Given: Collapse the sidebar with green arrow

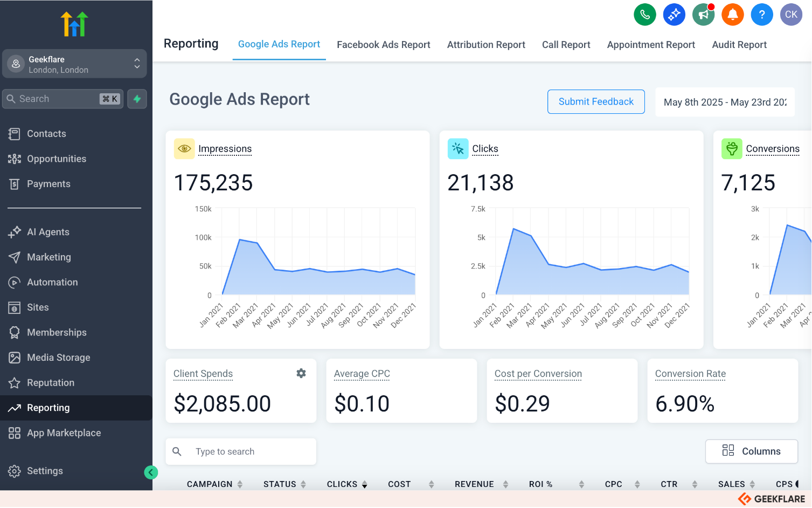Looking at the screenshot, I should [151, 472].
